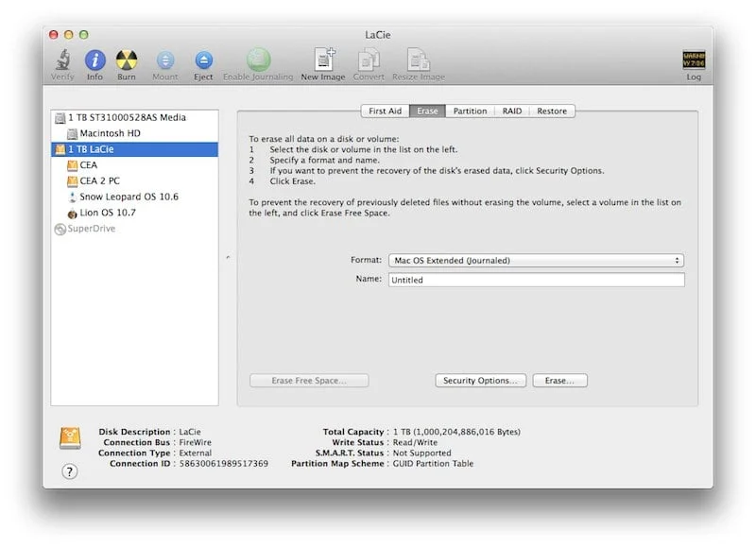
Task: Click the GUID Partition Table text
Action: pyautogui.click(x=433, y=464)
